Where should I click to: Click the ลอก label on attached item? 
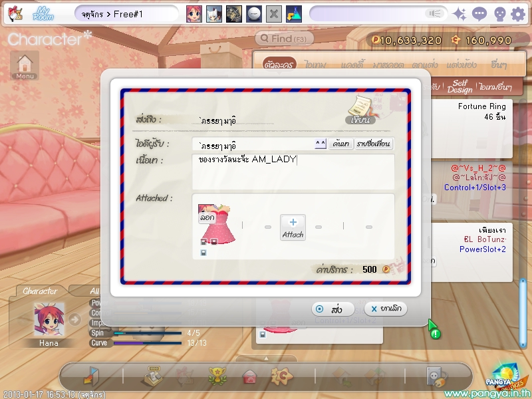(x=207, y=217)
